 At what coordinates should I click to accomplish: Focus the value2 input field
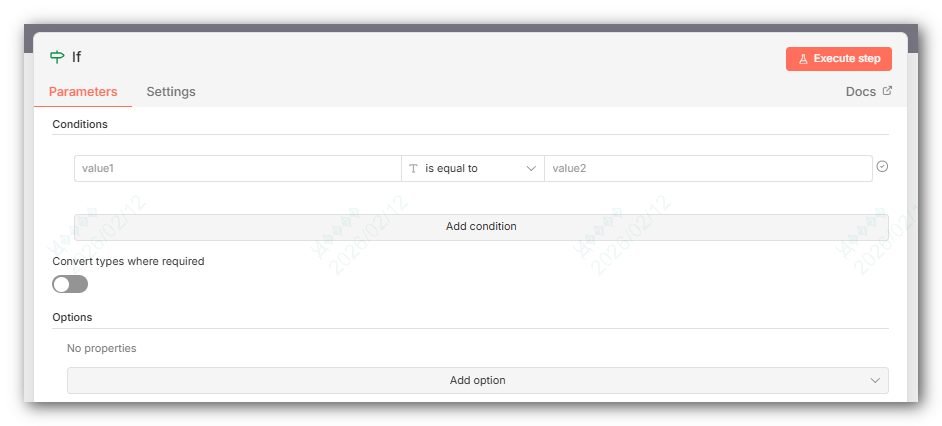(x=708, y=169)
